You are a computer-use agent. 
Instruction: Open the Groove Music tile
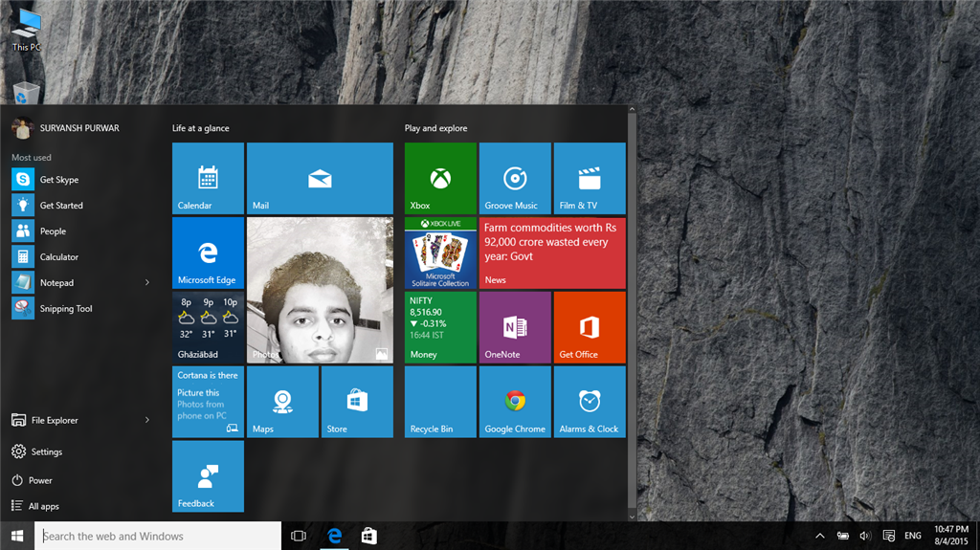coord(515,178)
